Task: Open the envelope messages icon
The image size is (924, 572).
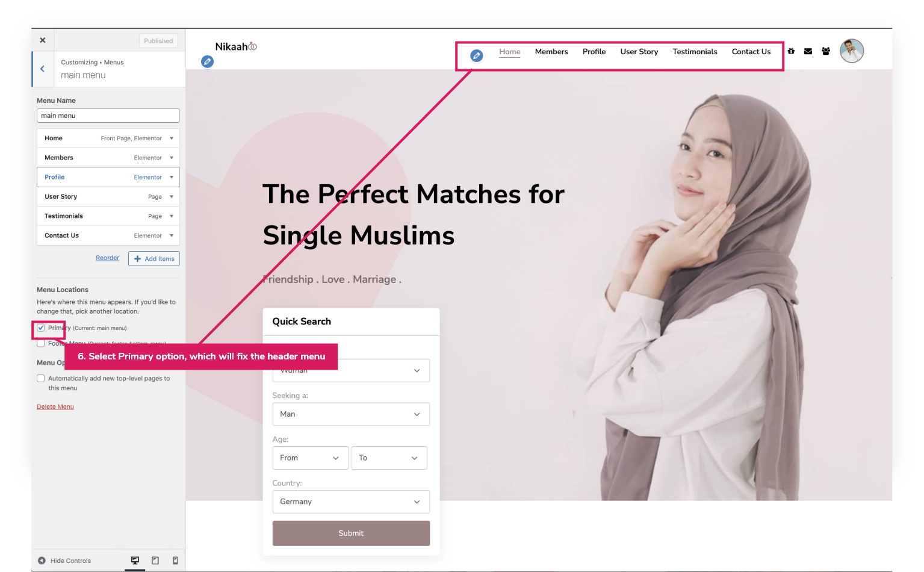Action: pyautogui.click(x=808, y=51)
